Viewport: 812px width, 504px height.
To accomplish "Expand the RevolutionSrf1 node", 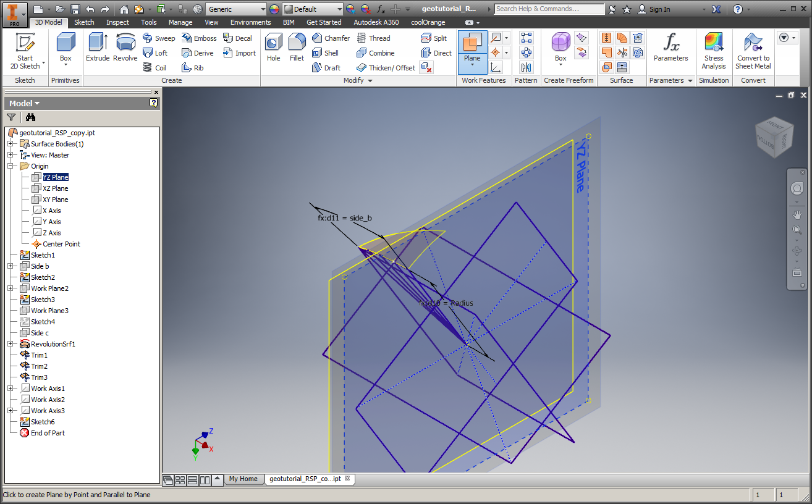I will (11, 344).
